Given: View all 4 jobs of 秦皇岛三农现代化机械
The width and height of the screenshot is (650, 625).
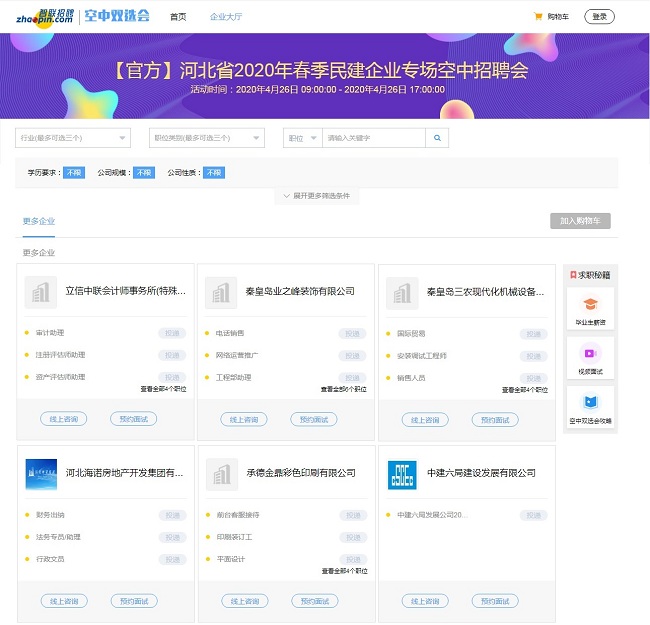Looking at the screenshot, I should click(525, 390).
